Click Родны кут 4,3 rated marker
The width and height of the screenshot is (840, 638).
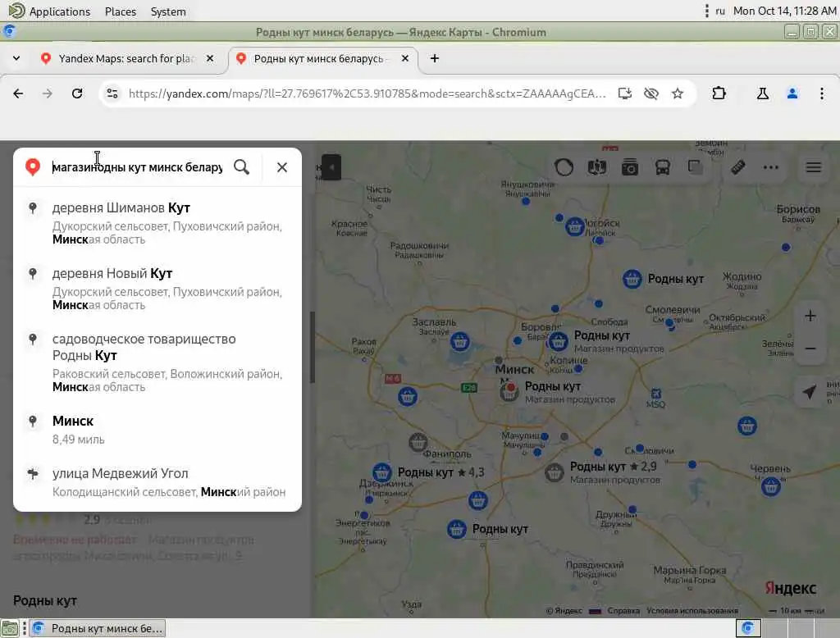382,473
